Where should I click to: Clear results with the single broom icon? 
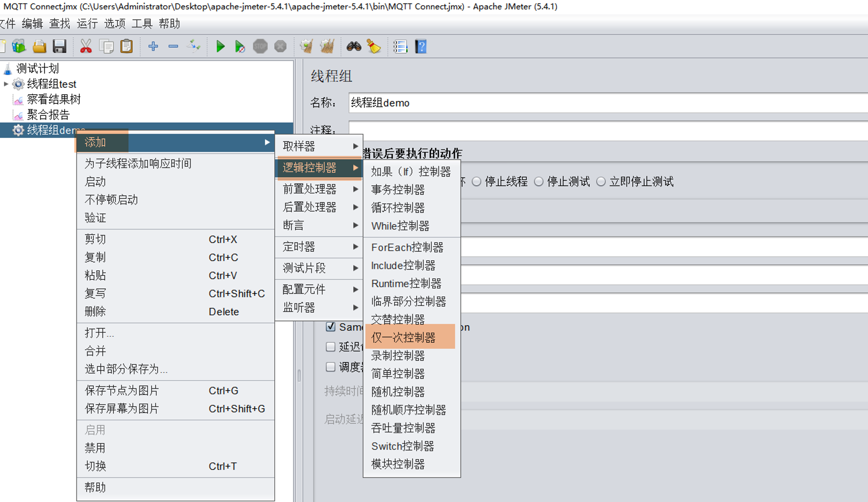pos(307,46)
